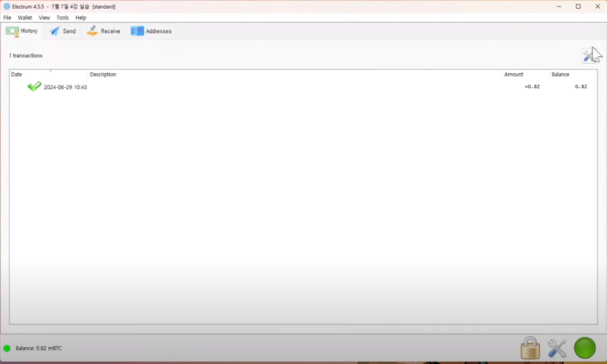This screenshot has width=607, height=364.
Task: Click the green confirmed checkmark on the transaction
Action: (34, 86)
